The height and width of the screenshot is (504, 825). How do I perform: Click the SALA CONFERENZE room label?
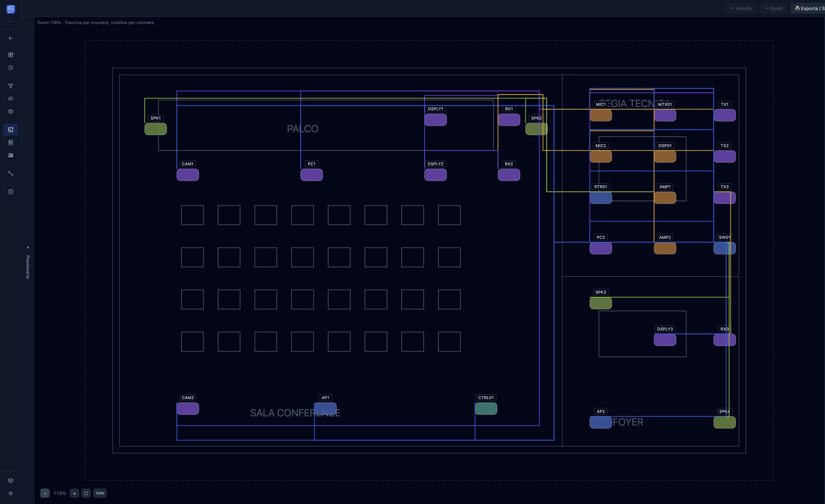pos(295,413)
